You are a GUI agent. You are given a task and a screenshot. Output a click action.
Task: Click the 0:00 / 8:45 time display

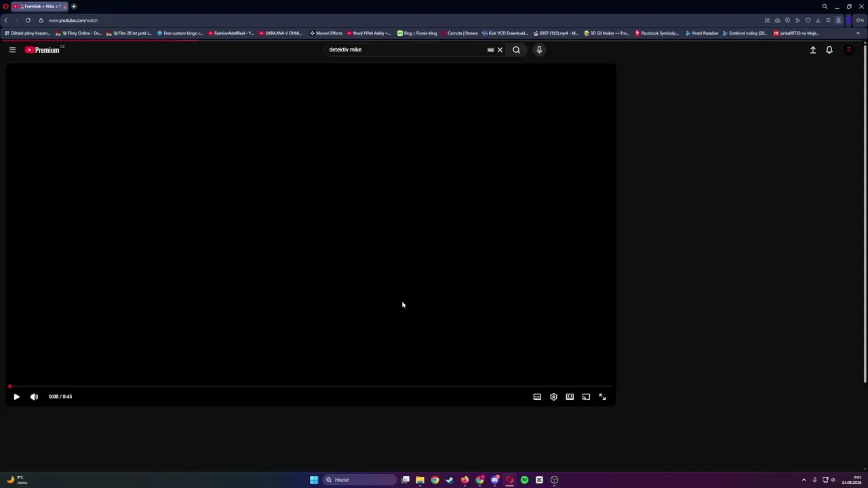[x=60, y=396]
